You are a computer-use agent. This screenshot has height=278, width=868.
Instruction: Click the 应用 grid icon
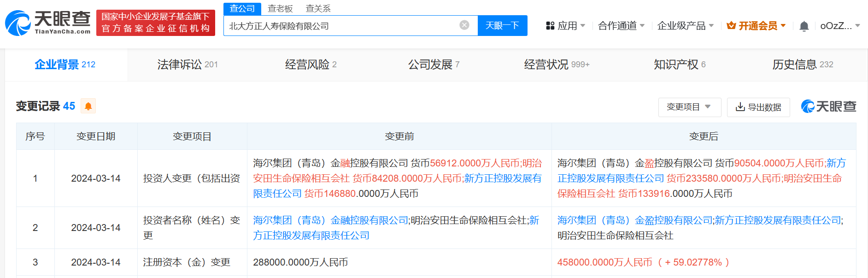[550, 26]
